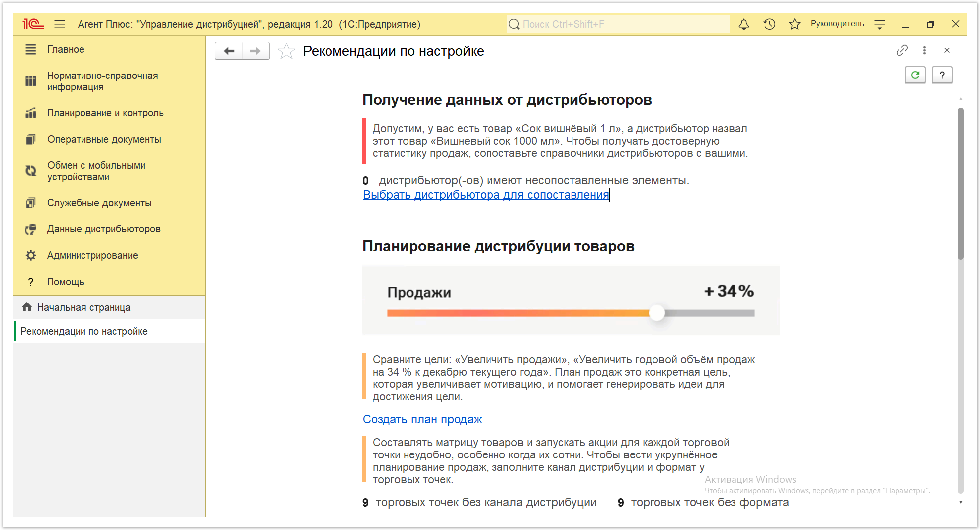
Task: Click the Помощь question mark icon
Action: click(x=31, y=282)
